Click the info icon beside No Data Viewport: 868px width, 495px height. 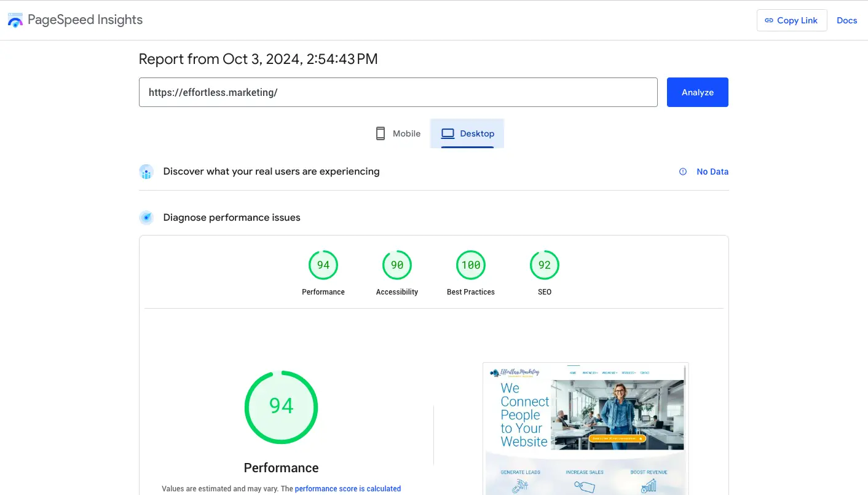click(x=682, y=172)
